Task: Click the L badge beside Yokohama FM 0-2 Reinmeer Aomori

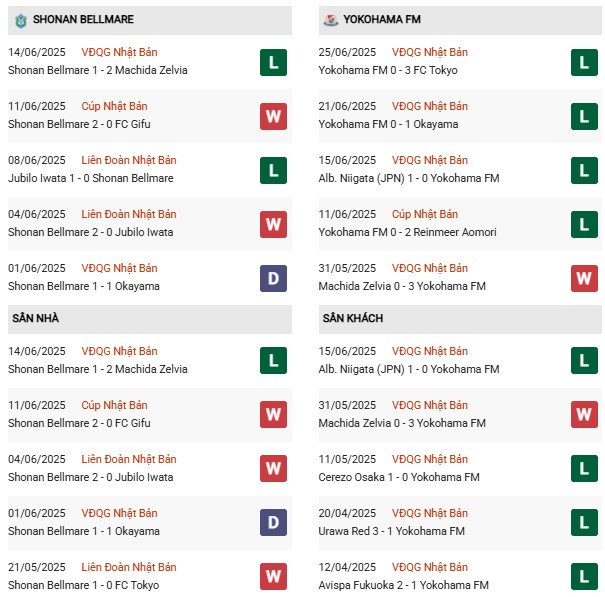Action: [584, 224]
